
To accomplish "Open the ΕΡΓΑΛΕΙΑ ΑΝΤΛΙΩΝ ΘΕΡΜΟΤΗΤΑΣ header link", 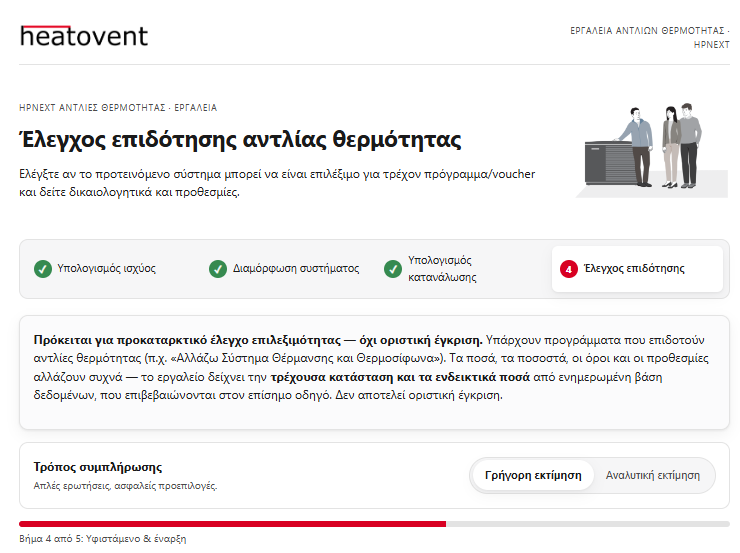I will 647,31.
